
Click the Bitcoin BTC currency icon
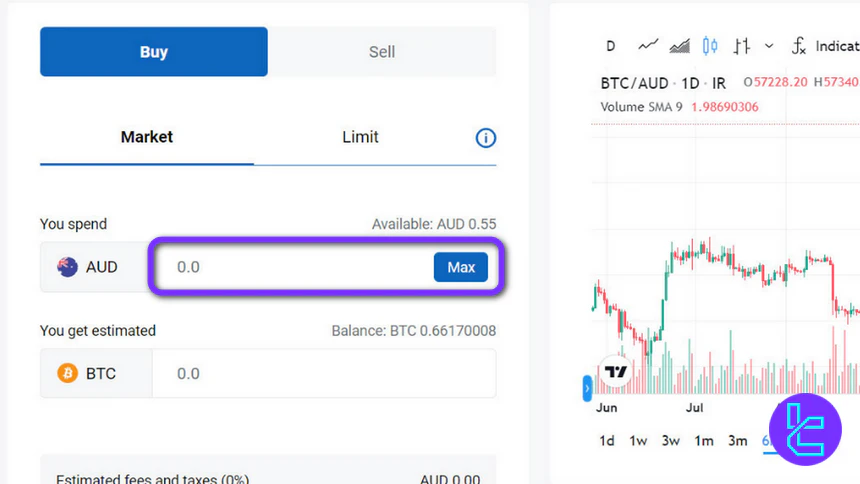68,374
